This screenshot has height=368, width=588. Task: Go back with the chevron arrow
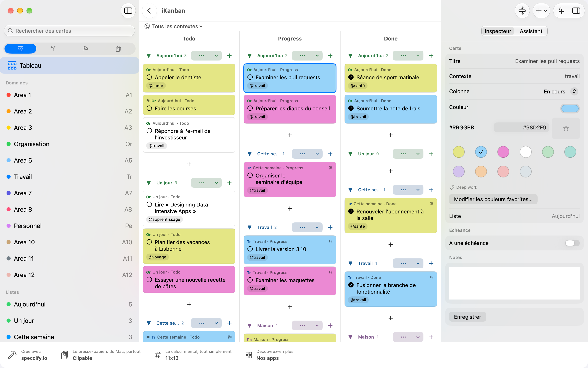149,11
